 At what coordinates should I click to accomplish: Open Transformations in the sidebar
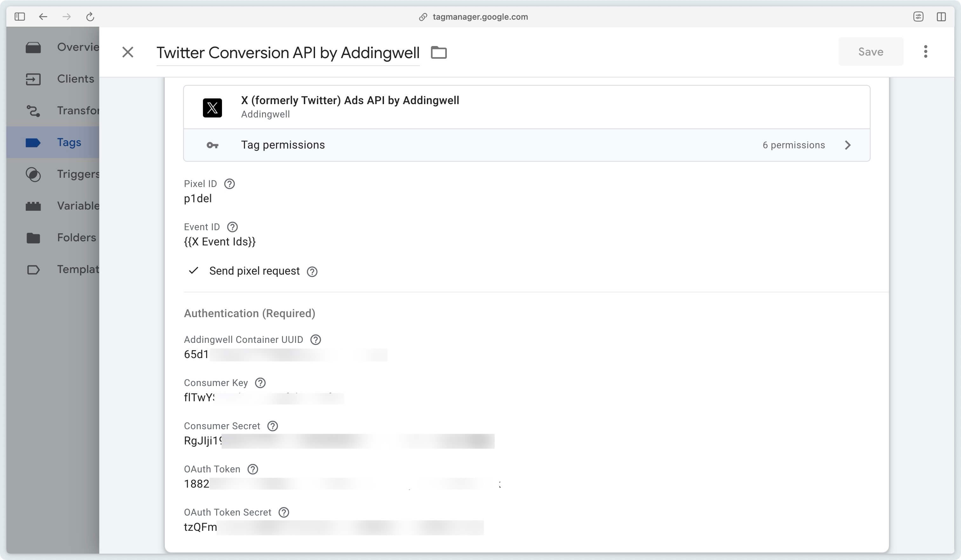coord(53,110)
